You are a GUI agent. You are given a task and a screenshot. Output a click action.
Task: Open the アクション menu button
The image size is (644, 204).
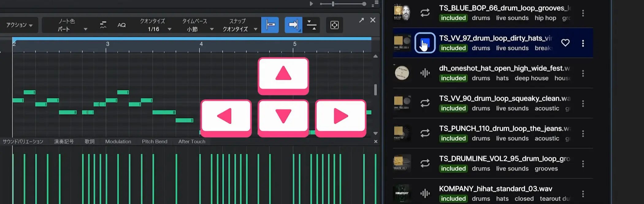tap(19, 25)
